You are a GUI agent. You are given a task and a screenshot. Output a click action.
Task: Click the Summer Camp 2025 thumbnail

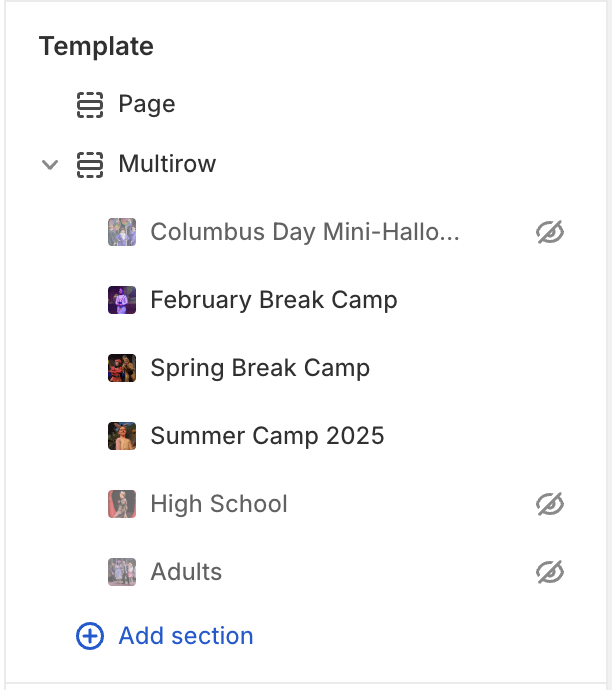122,436
